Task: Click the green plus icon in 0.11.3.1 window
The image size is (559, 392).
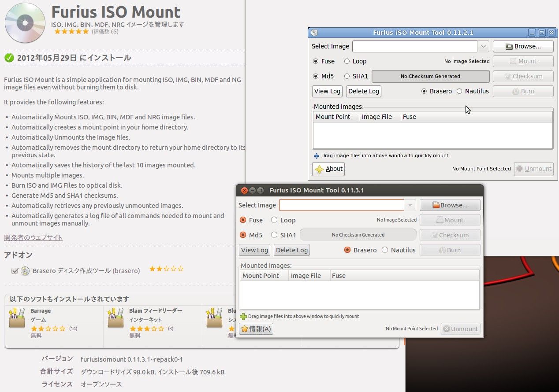Action: click(243, 316)
